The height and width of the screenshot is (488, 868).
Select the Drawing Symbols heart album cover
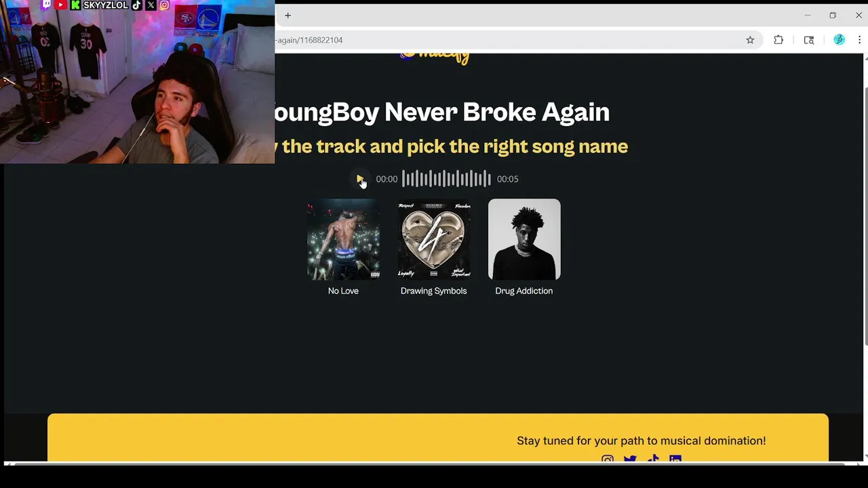click(x=434, y=239)
